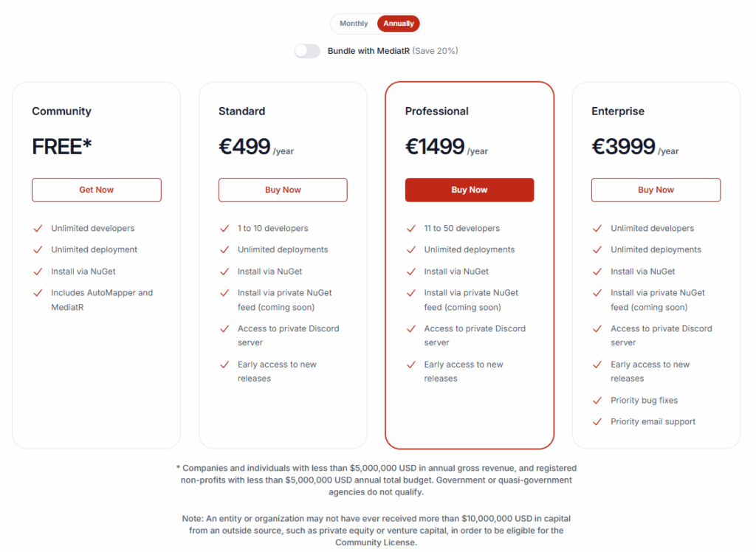Click the Save 20% bundle label
The image size is (756, 552).
[x=436, y=51]
